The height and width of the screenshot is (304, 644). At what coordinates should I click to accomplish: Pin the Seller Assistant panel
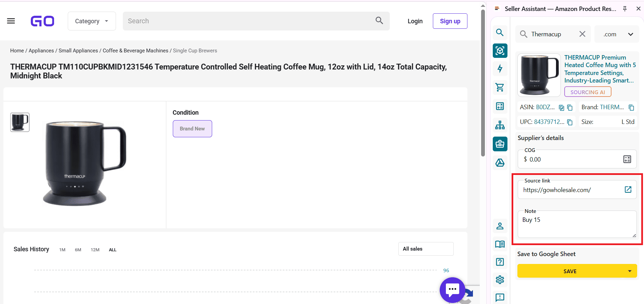(x=625, y=9)
